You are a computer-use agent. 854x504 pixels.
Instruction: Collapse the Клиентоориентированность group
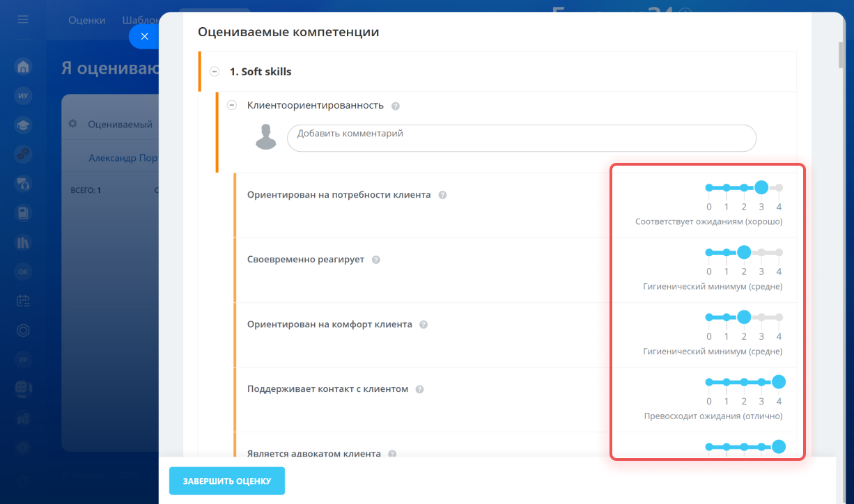pos(232,105)
